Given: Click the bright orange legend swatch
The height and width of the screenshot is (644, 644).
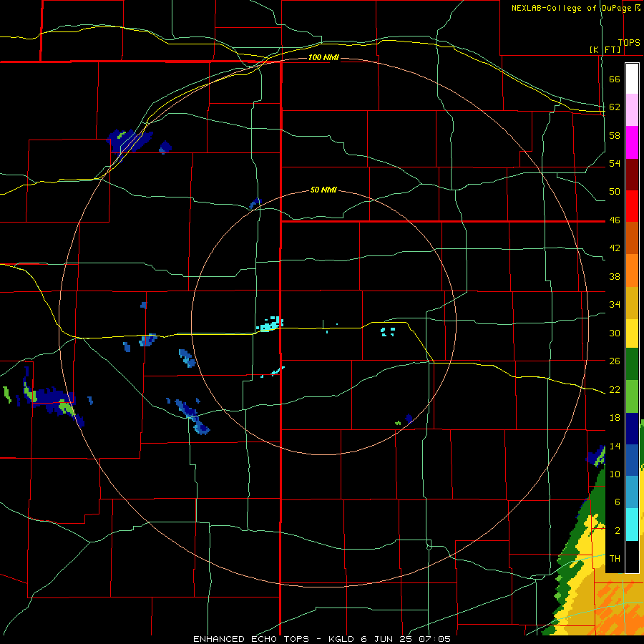Looking at the screenshot, I should coord(632,270).
